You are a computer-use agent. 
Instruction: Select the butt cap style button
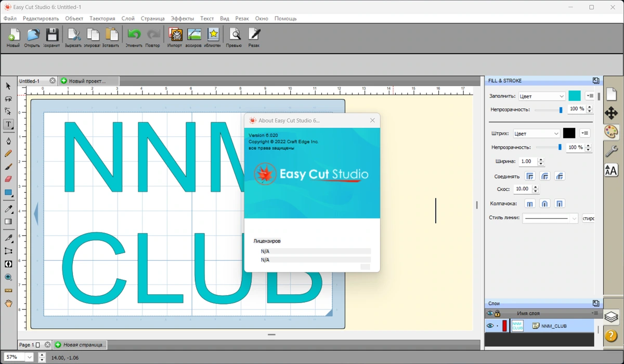click(x=530, y=204)
